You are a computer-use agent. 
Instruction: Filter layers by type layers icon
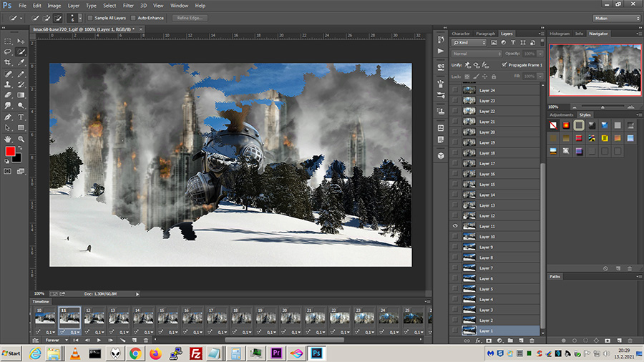coord(513,42)
